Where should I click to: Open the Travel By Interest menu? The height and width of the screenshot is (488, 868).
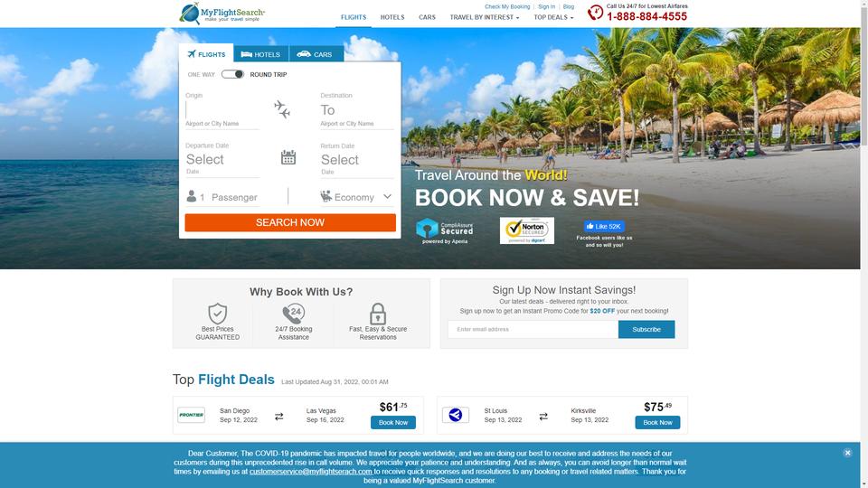pos(485,17)
